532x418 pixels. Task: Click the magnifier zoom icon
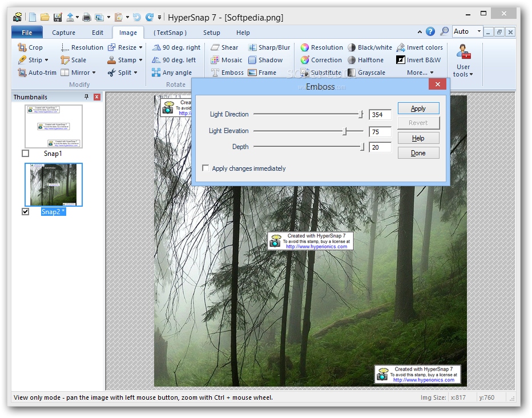point(444,31)
